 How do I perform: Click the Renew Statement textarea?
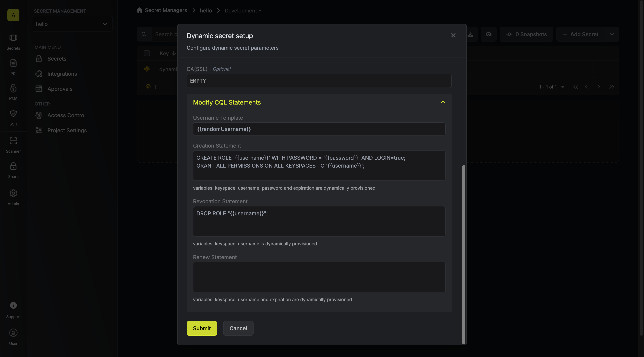coord(319,277)
